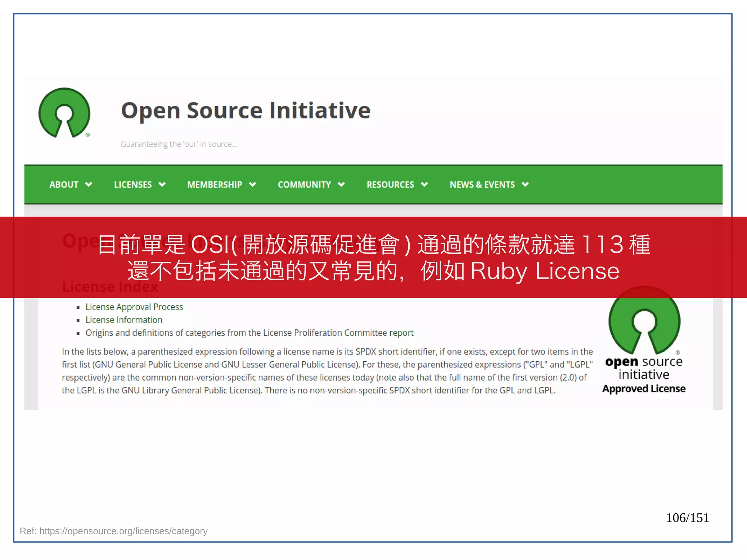Expand the chevron next to COMMUNITY
Image resolution: width=747 pixels, height=560 pixels.
(341, 184)
